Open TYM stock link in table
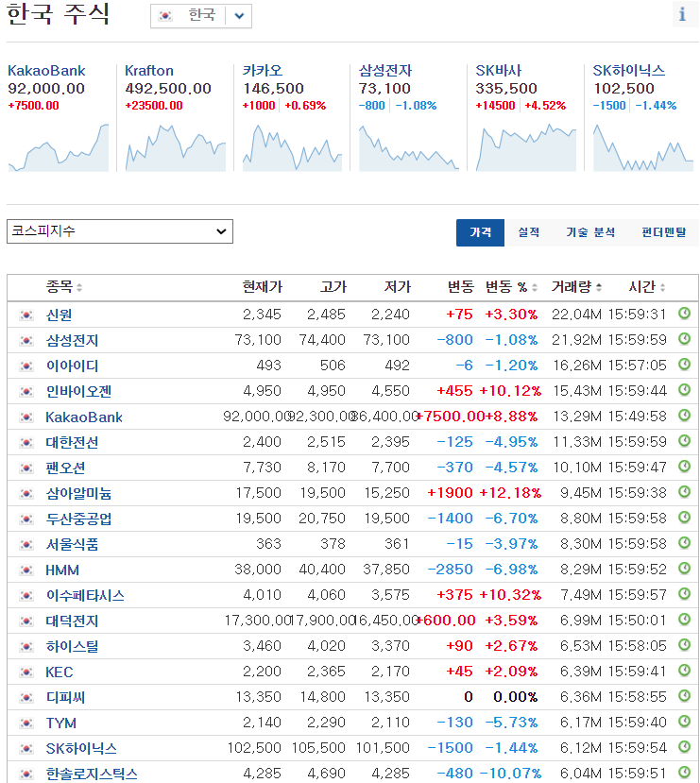 60,723
